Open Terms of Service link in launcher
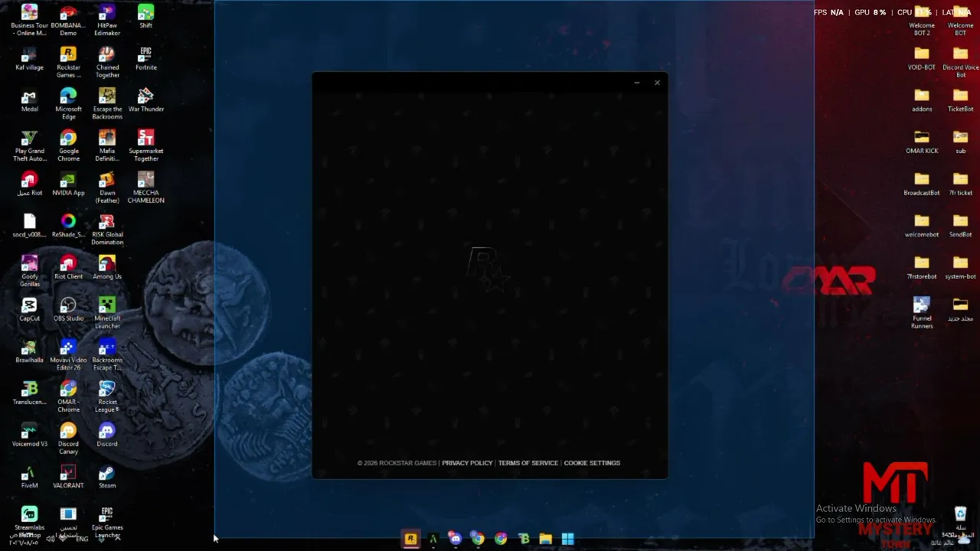 point(528,463)
